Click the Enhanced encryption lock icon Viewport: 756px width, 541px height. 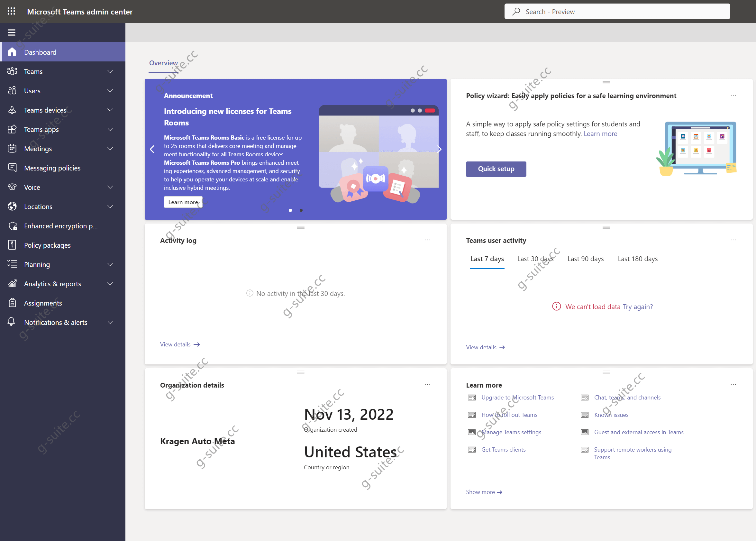(13, 226)
